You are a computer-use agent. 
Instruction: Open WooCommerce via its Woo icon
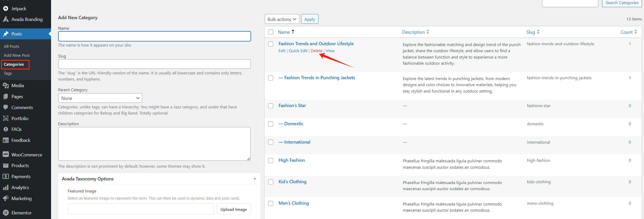[x=6, y=154]
